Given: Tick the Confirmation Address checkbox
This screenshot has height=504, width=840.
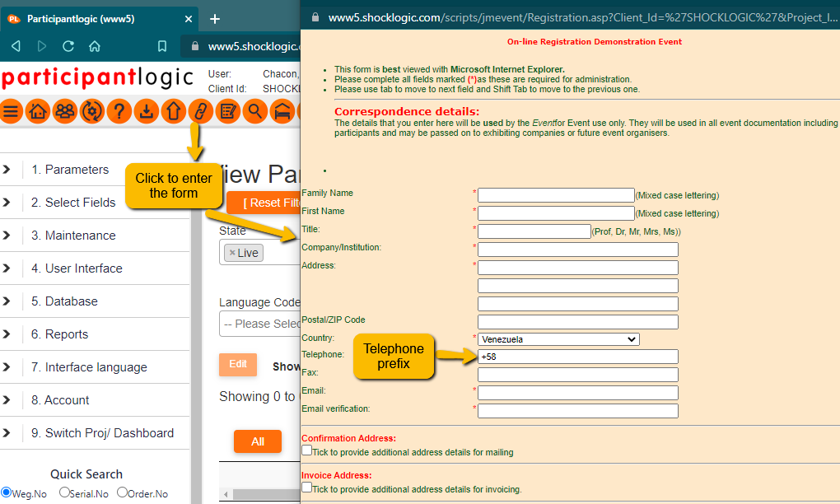Looking at the screenshot, I should tap(307, 451).
